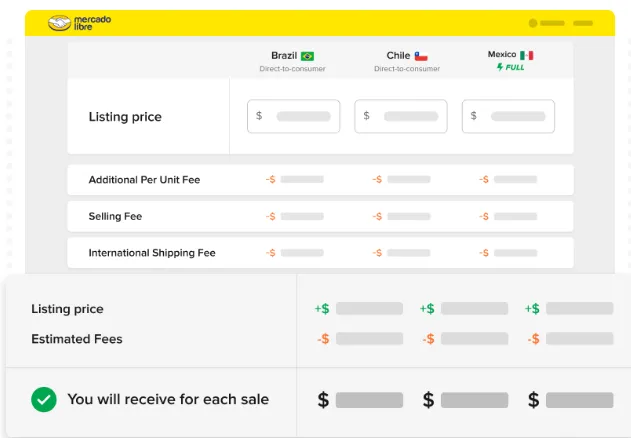The width and height of the screenshot is (631, 438).
Task: Click Brazil's Additional Per Unit Fee amount
Action: pyautogui.click(x=295, y=180)
